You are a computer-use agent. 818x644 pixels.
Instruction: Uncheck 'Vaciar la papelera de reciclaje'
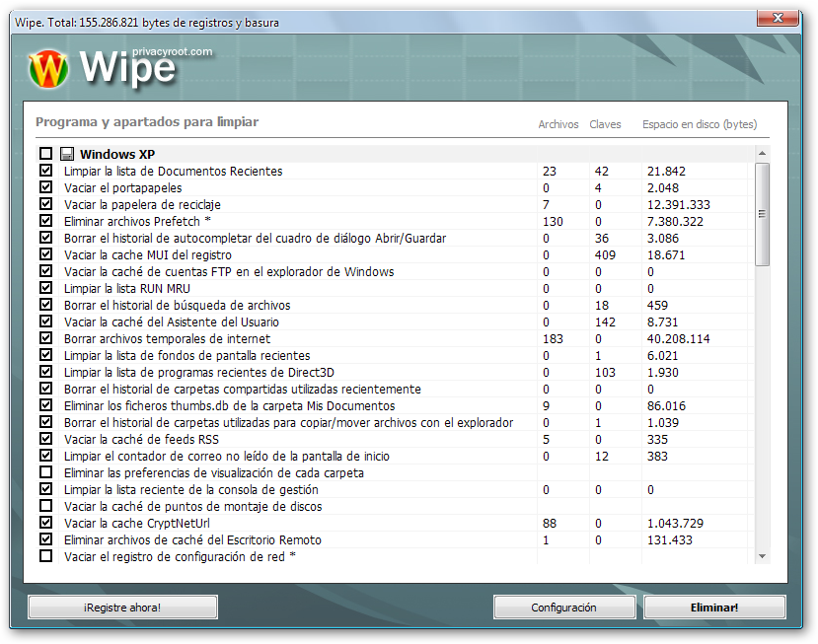(x=46, y=204)
